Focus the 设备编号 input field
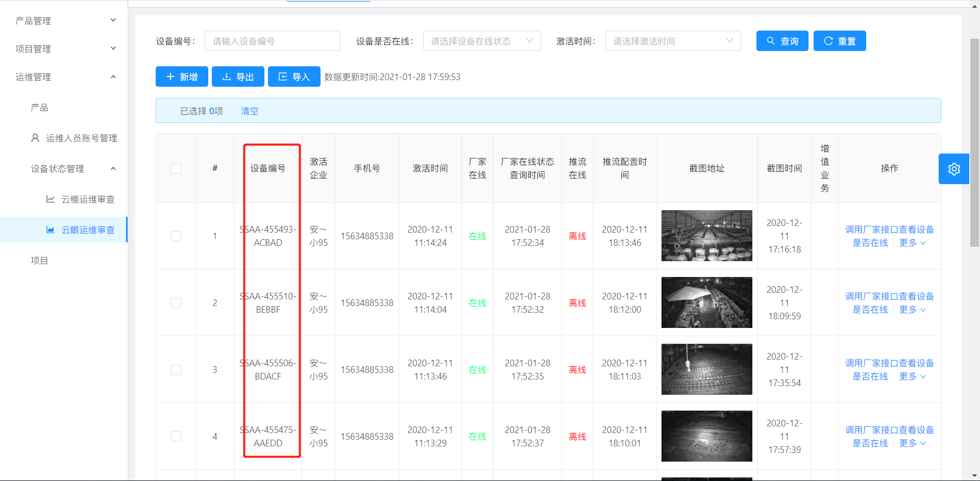The image size is (980, 481). click(273, 41)
